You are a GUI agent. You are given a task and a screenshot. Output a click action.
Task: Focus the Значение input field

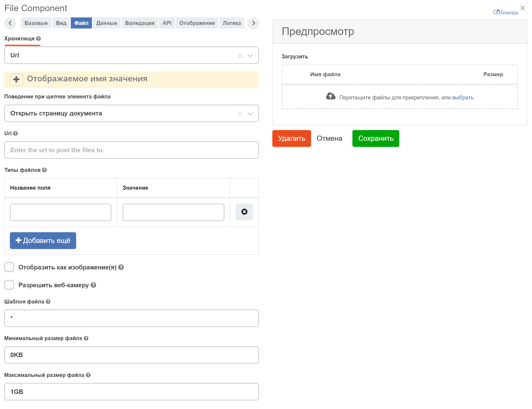click(x=173, y=212)
